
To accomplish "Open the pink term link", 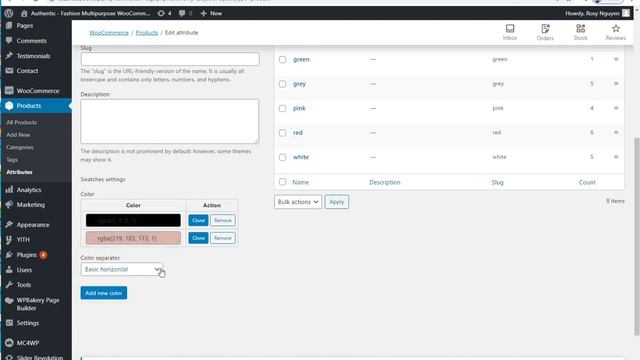I will pyautogui.click(x=299, y=108).
